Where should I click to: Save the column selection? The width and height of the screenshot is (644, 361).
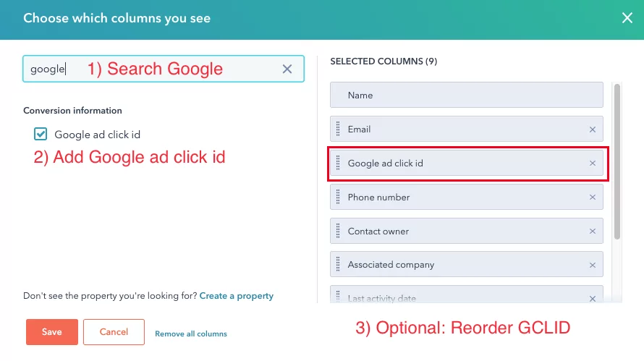51,332
